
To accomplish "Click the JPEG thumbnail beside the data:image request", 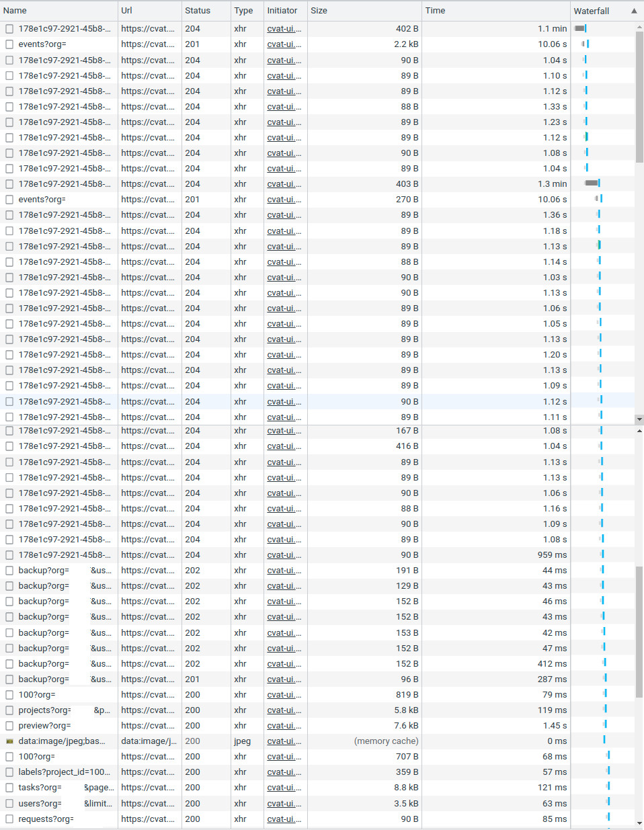I will click(x=10, y=741).
